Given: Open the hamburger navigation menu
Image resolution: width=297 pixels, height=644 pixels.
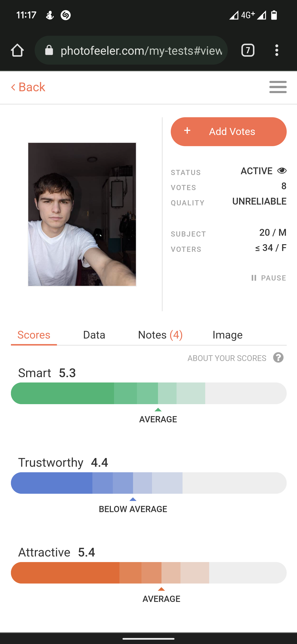Looking at the screenshot, I should pyautogui.click(x=278, y=87).
